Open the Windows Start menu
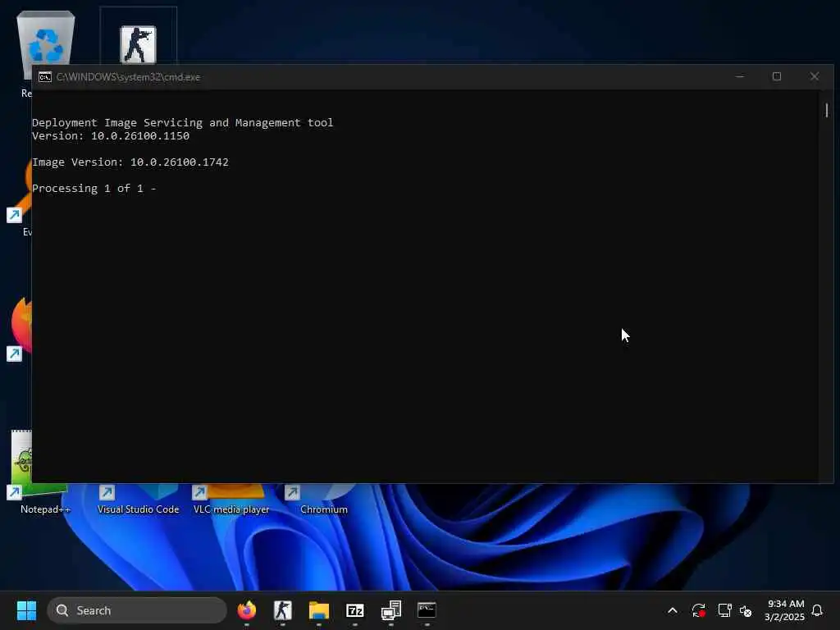840x630 pixels. [26, 610]
